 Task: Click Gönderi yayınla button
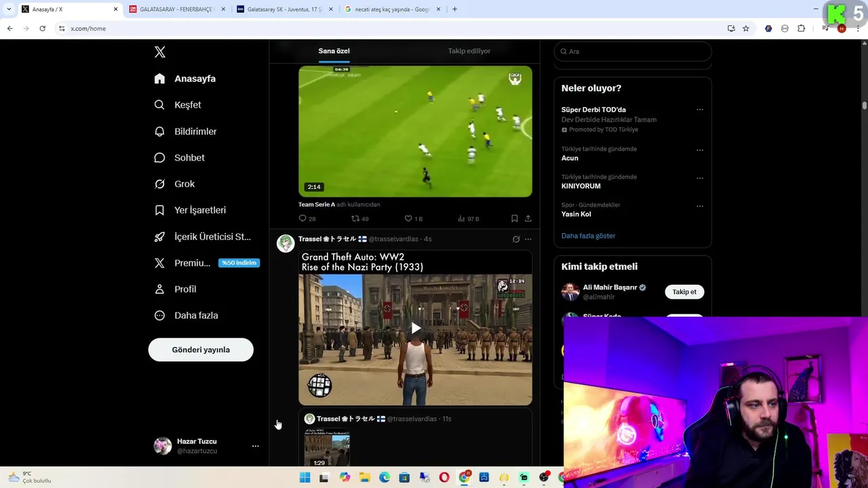pyautogui.click(x=201, y=350)
